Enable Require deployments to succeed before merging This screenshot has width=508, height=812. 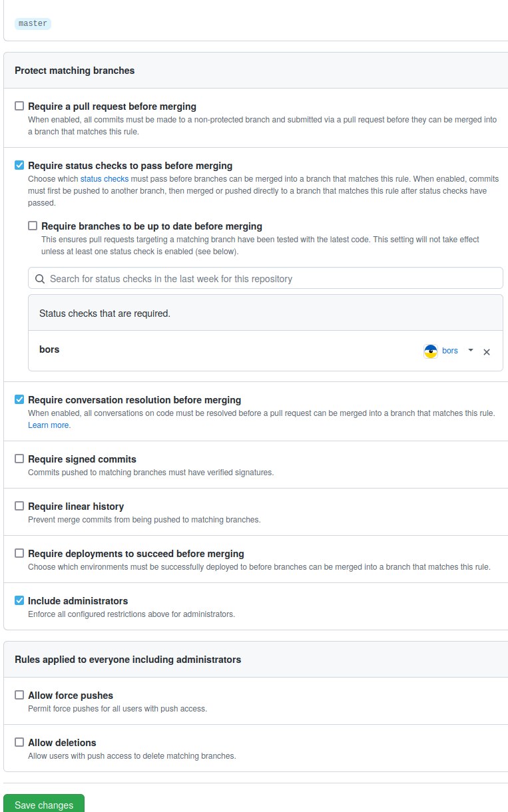click(19, 553)
